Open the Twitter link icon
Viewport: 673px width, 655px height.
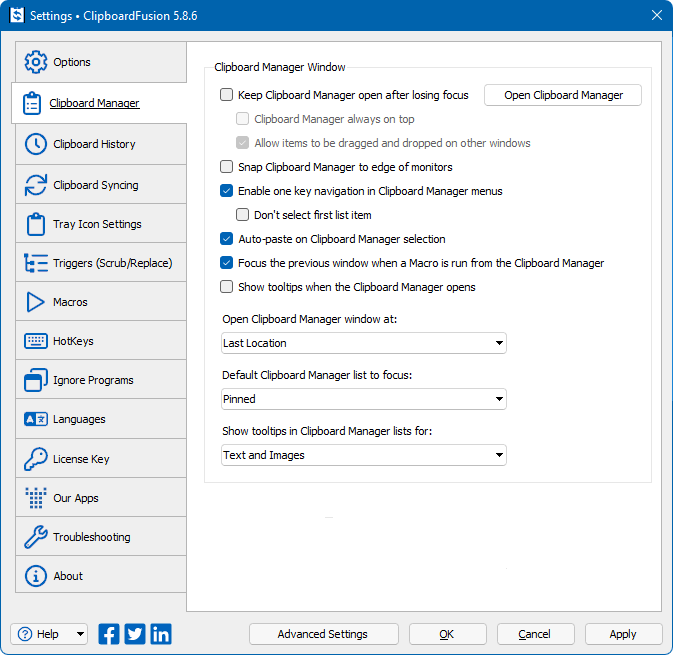point(135,634)
